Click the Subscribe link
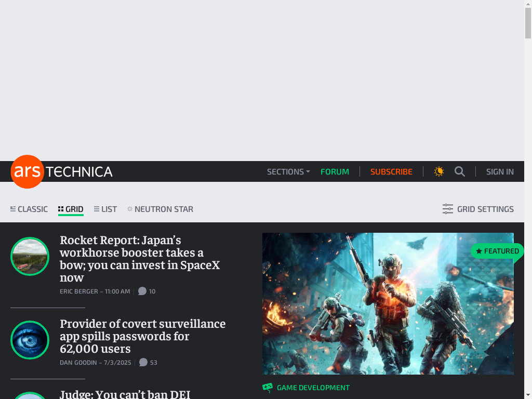This screenshot has height=399, width=532. pyautogui.click(x=391, y=171)
